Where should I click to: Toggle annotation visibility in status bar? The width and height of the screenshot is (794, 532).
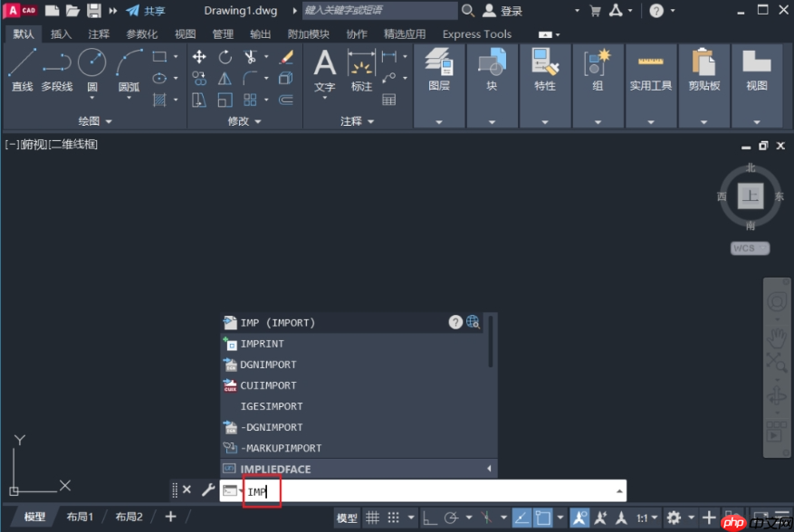point(579,518)
